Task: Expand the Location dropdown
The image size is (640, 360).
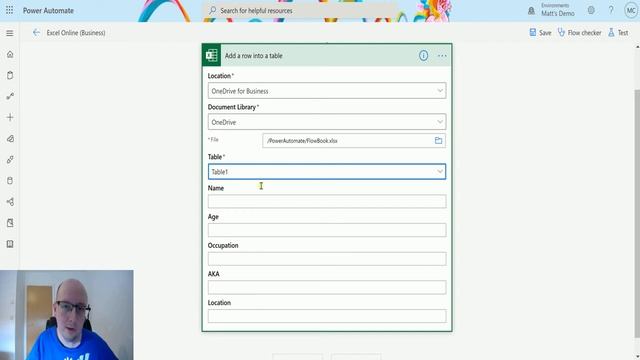Action: pyautogui.click(x=327, y=91)
